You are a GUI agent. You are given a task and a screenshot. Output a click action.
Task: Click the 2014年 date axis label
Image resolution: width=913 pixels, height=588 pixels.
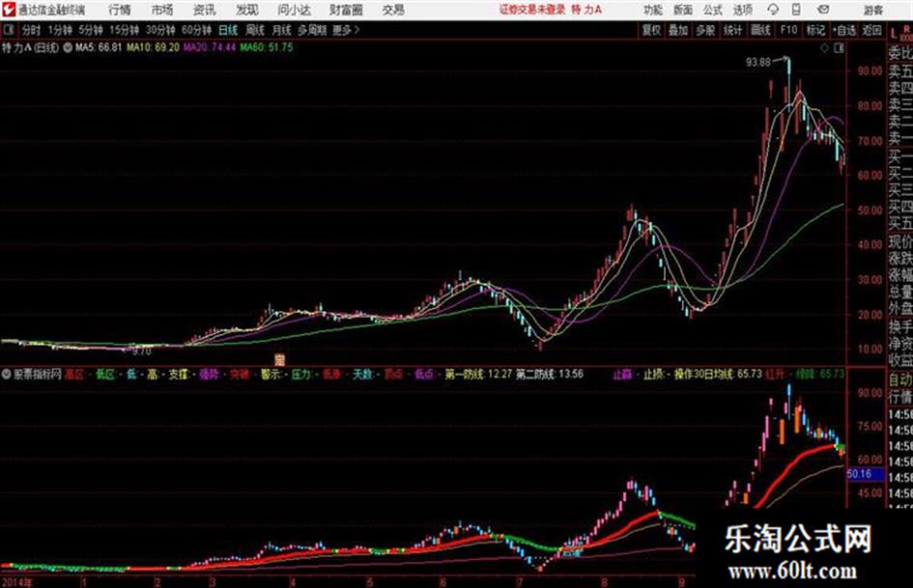(16, 582)
